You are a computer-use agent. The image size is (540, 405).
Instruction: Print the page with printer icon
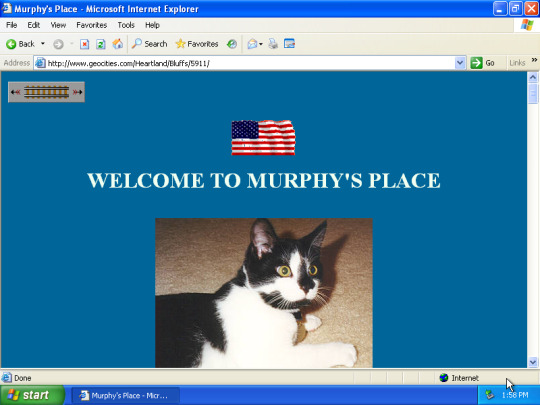[273, 44]
